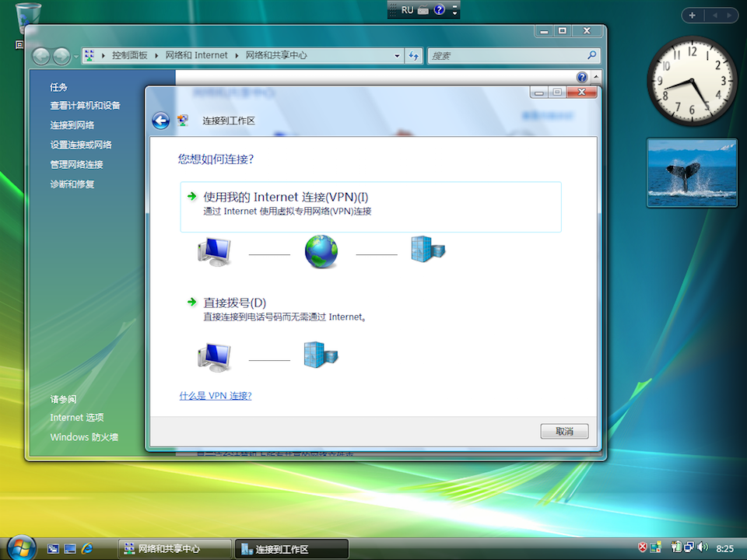Switch to 连接到工作区 taskbar button
747x560 pixels.
292,549
